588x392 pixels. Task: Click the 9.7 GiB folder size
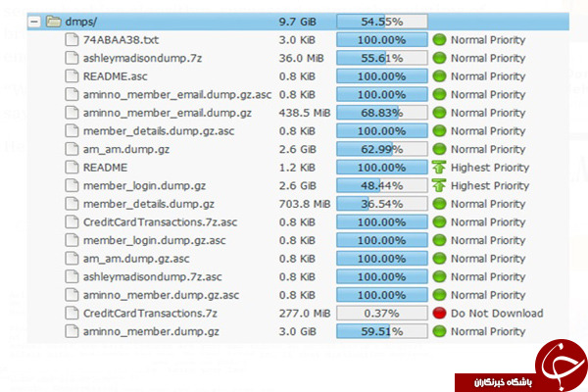click(297, 22)
